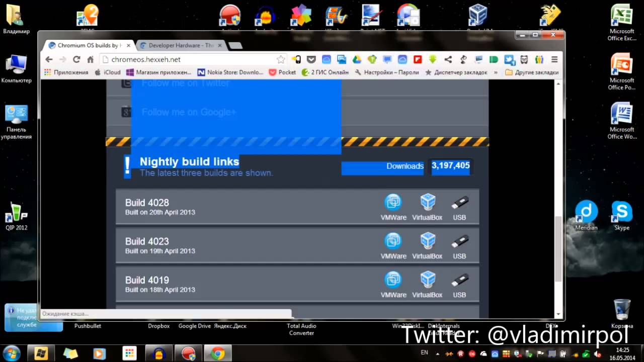Image resolution: width=644 pixels, height=362 pixels.
Task: Download USB image for Build 4023
Action: pyautogui.click(x=459, y=246)
